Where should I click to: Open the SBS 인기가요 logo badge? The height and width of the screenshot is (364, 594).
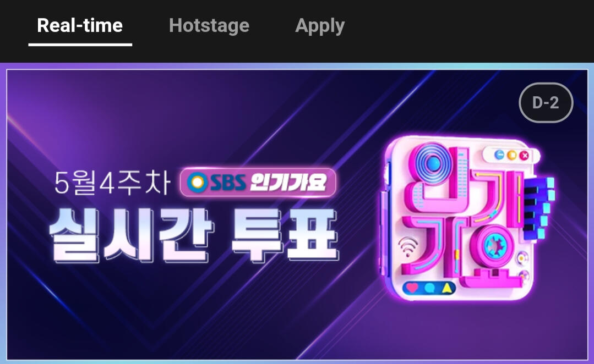point(258,183)
